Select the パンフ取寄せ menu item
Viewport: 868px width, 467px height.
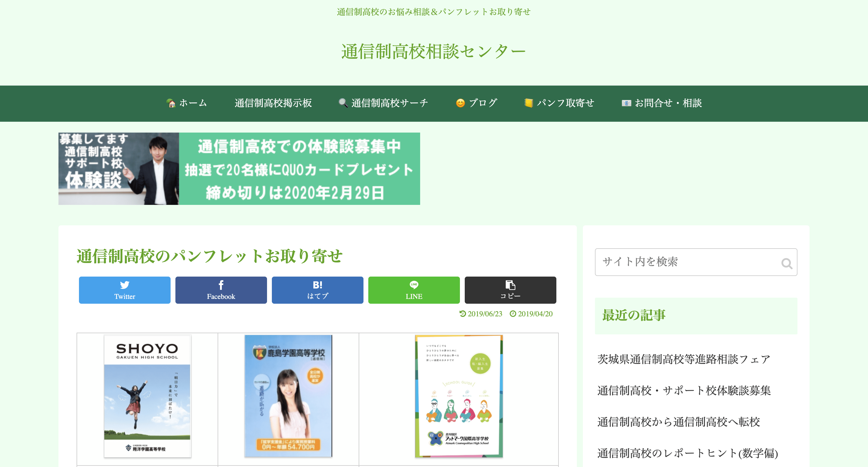pos(559,103)
